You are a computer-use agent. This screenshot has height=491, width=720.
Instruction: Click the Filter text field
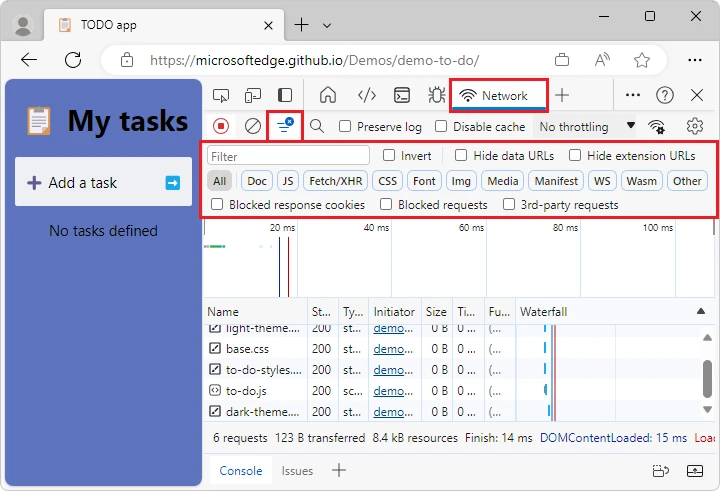[x=288, y=156]
